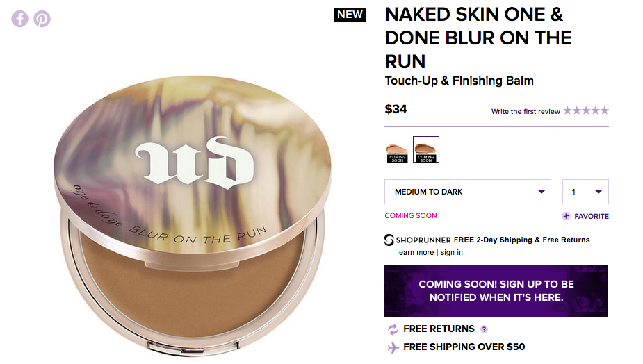The width and height of the screenshot is (643, 364).
Task: Click the shade dropdown arrow
Action: tap(542, 192)
